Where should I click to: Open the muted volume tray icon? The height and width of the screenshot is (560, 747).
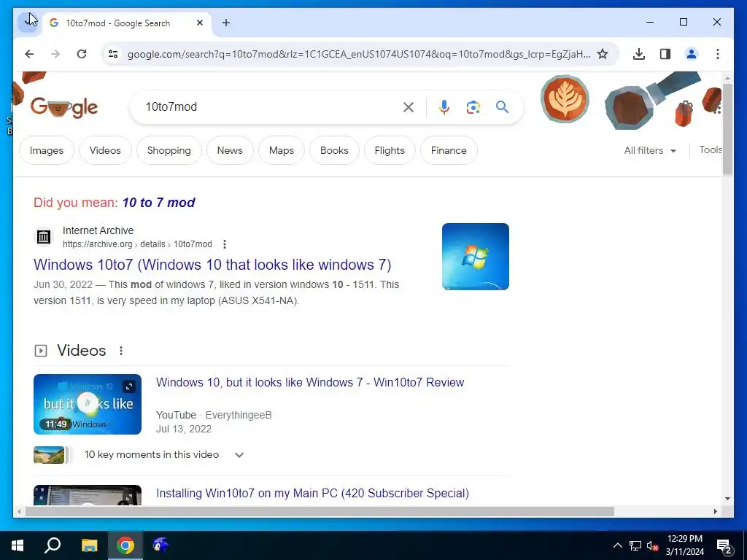[652, 545]
